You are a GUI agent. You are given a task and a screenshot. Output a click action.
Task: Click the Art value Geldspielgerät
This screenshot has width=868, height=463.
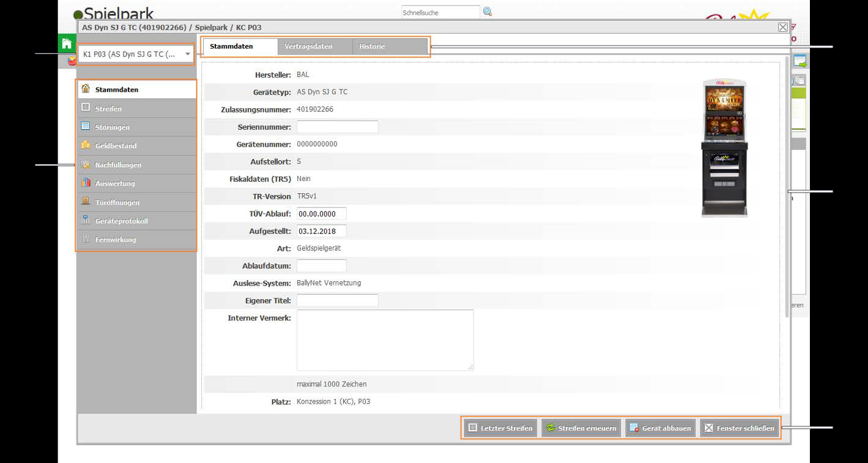tap(319, 248)
